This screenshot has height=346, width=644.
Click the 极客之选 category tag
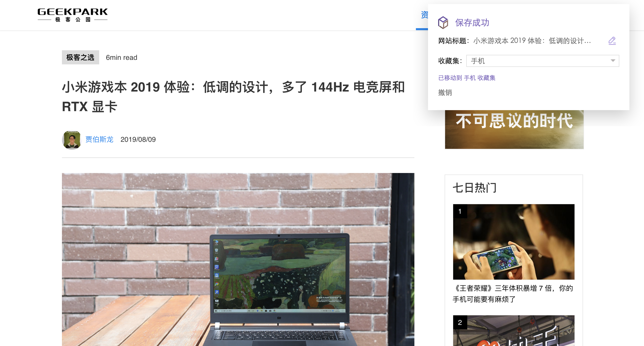(80, 57)
